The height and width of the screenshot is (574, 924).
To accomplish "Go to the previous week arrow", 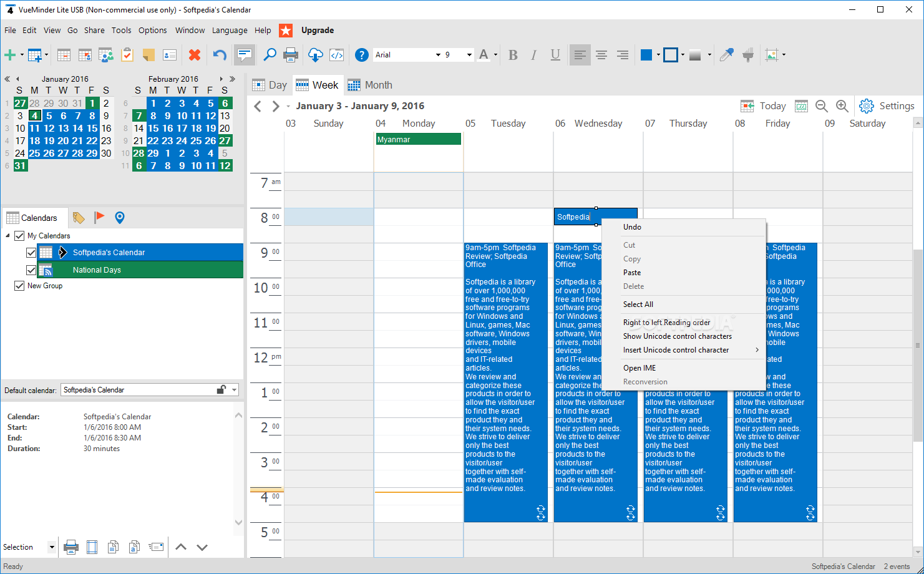I will [258, 106].
